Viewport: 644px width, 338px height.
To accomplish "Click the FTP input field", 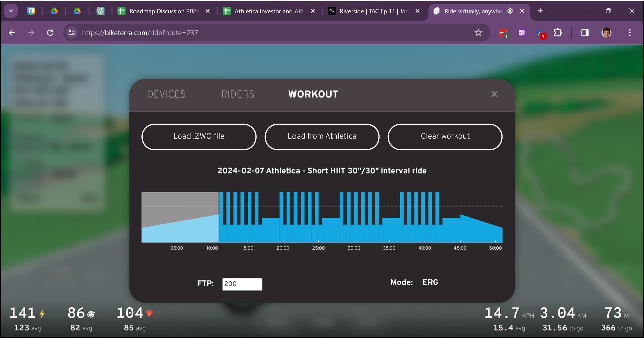I will pos(242,284).
